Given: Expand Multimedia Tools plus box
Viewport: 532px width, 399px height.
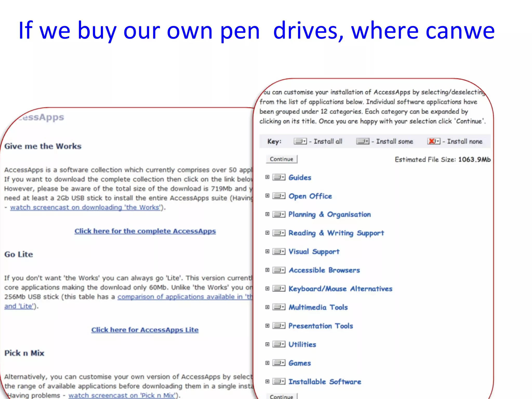Looking at the screenshot, I should coord(267,307).
